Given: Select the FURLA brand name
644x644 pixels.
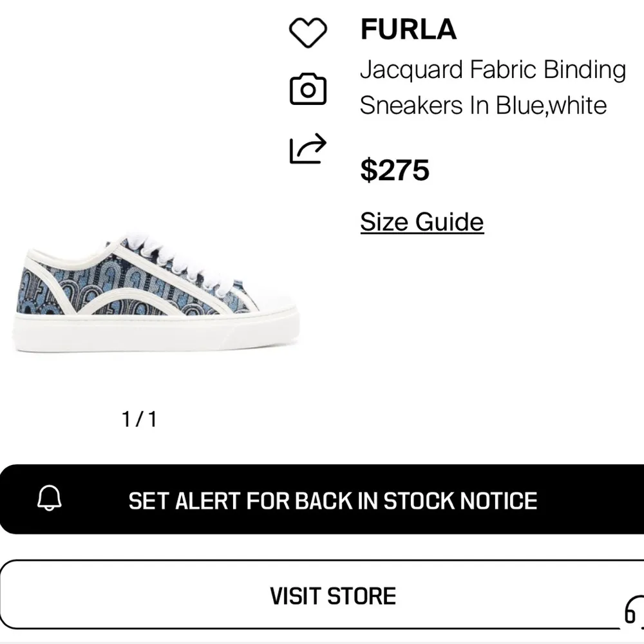Looking at the screenshot, I should pyautogui.click(x=408, y=30).
